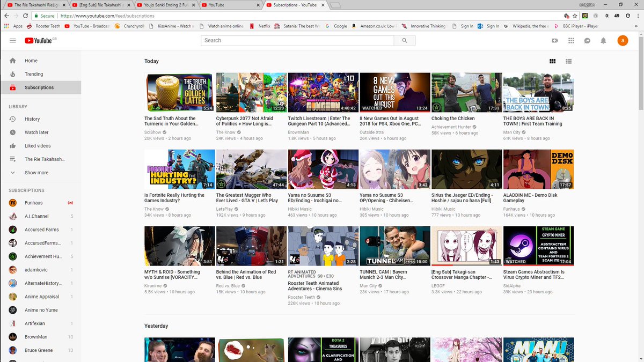Open Kiranime channel link

point(153,285)
